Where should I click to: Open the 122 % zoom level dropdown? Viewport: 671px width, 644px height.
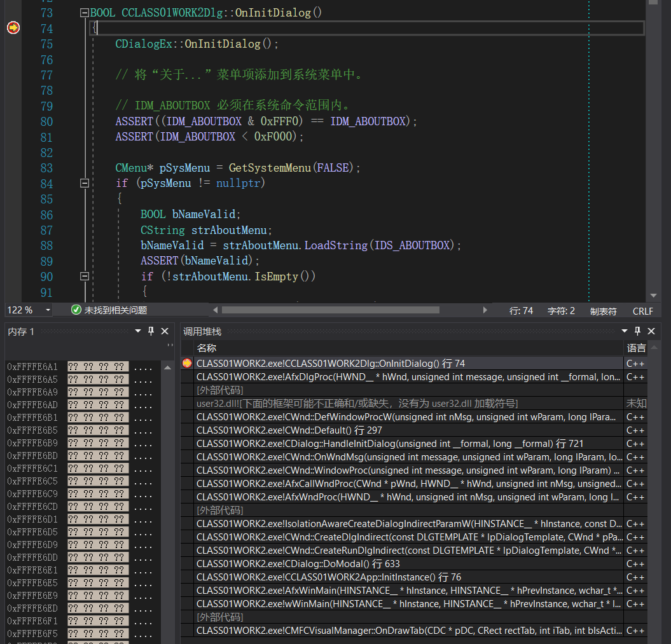click(x=48, y=310)
